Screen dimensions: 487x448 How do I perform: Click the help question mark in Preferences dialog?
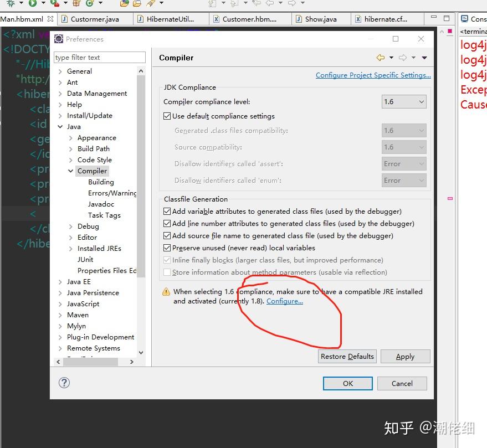(x=64, y=382)
